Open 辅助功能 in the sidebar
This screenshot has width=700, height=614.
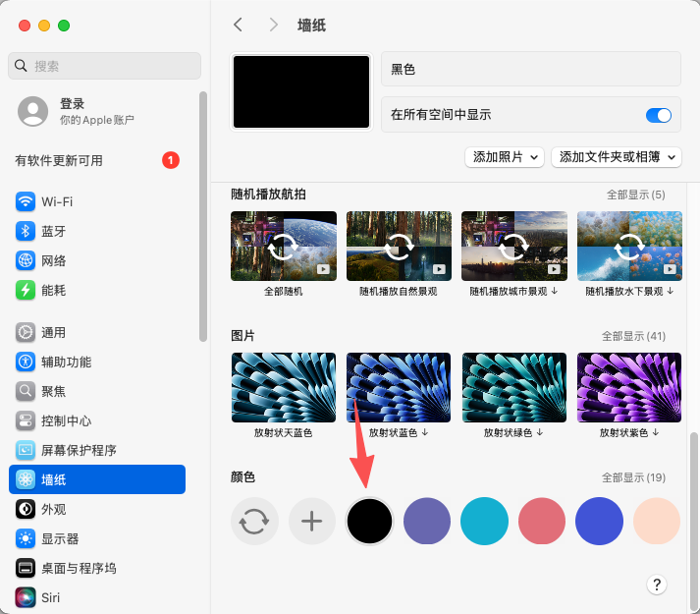coord(26,362)
